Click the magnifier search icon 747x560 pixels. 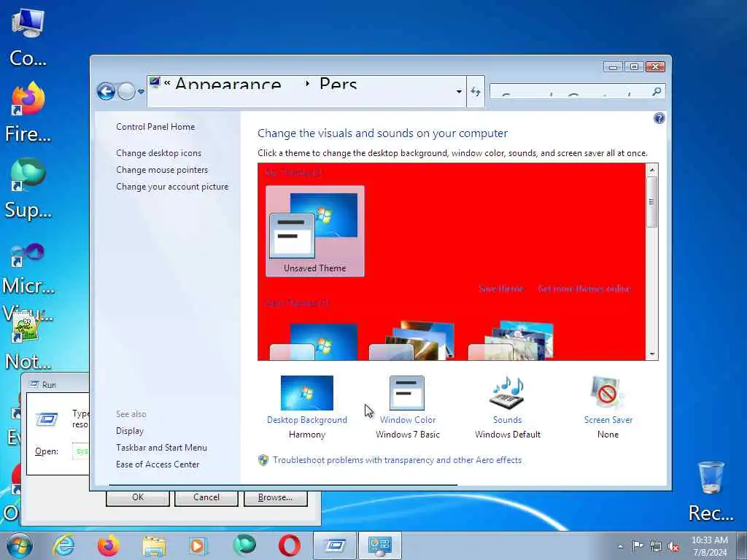(657, 91)
